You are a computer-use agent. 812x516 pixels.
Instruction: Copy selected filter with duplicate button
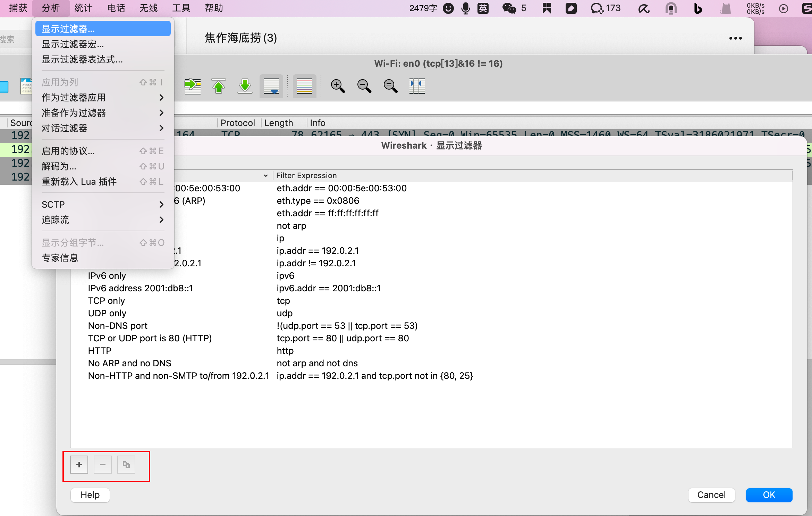pyautogui.click(x=126, y=465)
